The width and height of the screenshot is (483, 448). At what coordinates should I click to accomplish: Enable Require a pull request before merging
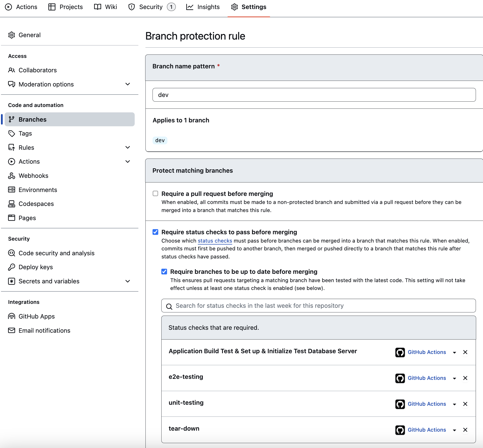pyautogui.click(x=155, y=193)
